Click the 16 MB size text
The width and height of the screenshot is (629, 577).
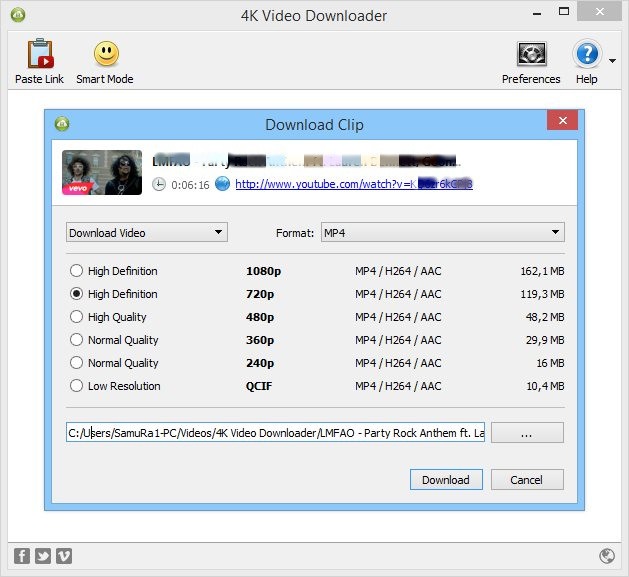(550, 363)
